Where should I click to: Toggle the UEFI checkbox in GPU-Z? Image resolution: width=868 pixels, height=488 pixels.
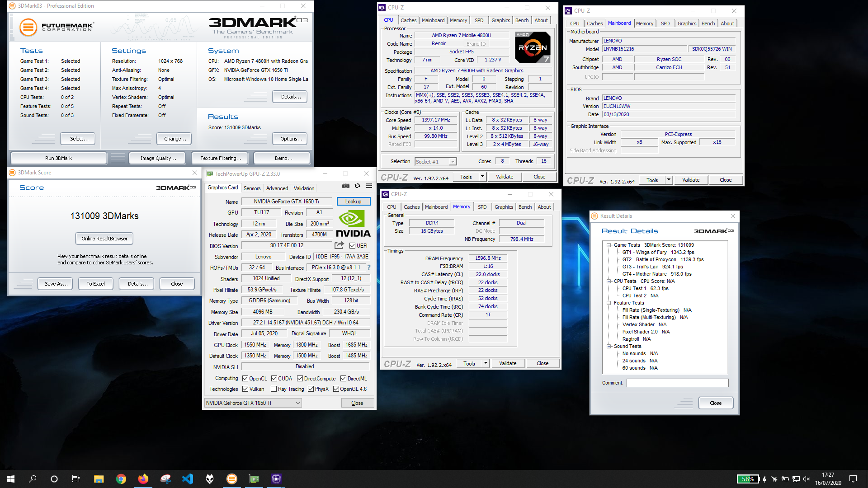(352, 245)
